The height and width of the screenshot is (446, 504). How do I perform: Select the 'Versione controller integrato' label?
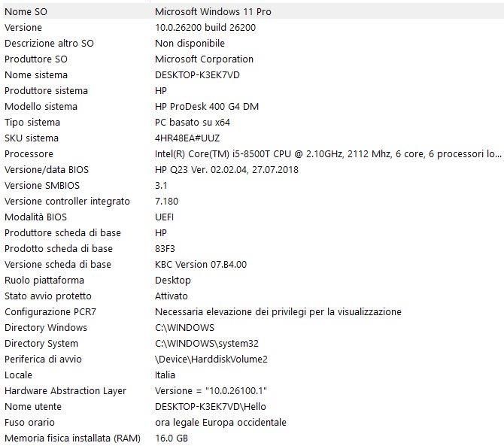(x=67, y=201)
